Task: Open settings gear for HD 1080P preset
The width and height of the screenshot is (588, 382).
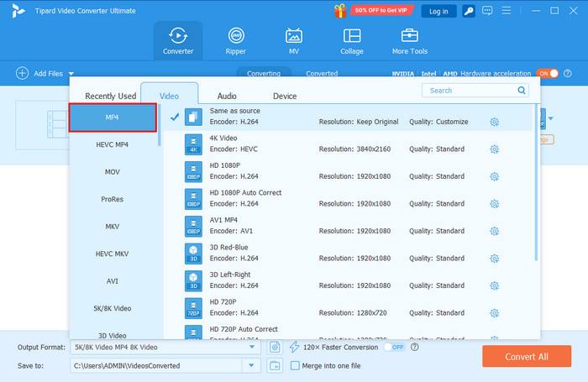Action: click(x=495, y=176)
